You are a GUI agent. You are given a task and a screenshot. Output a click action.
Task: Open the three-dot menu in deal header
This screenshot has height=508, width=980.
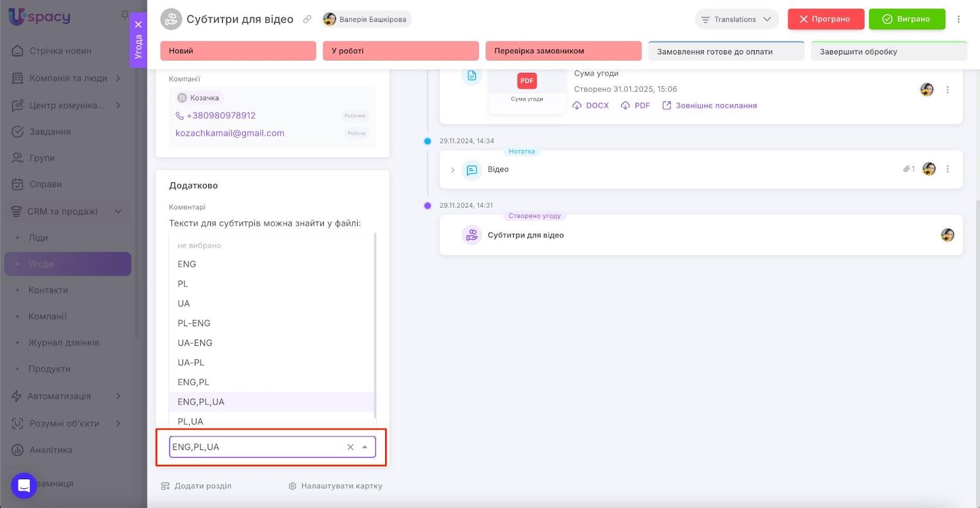(x=959, y=20)
